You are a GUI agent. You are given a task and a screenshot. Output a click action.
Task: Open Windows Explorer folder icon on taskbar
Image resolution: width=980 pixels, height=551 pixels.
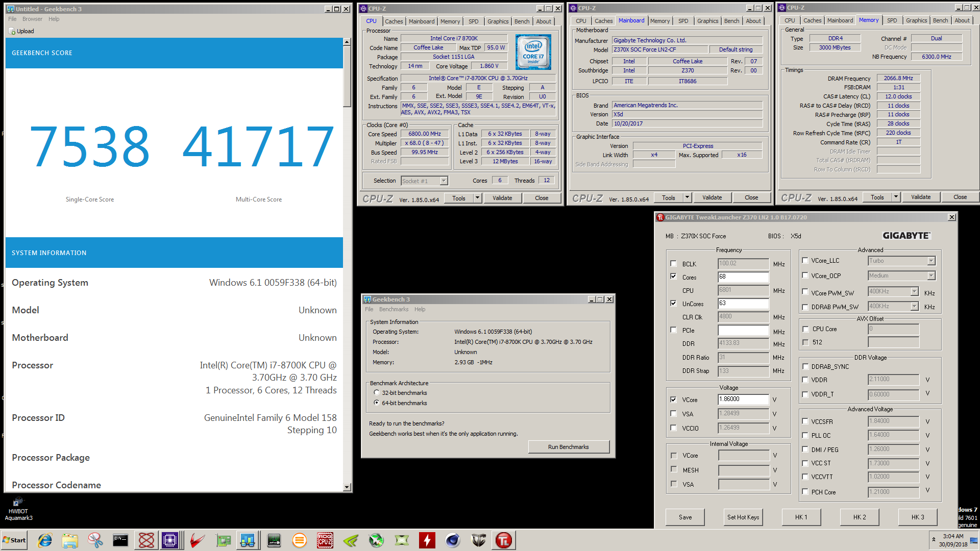[70, 540]
